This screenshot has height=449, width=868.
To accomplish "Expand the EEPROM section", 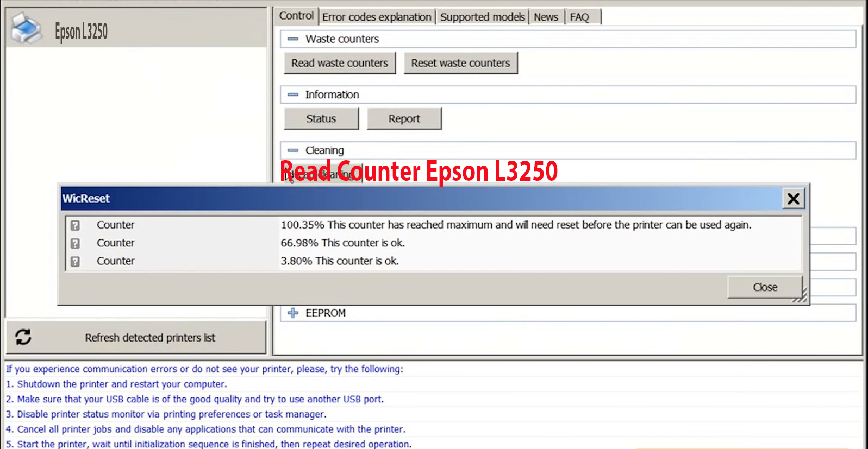I will [x=293, y=313].
